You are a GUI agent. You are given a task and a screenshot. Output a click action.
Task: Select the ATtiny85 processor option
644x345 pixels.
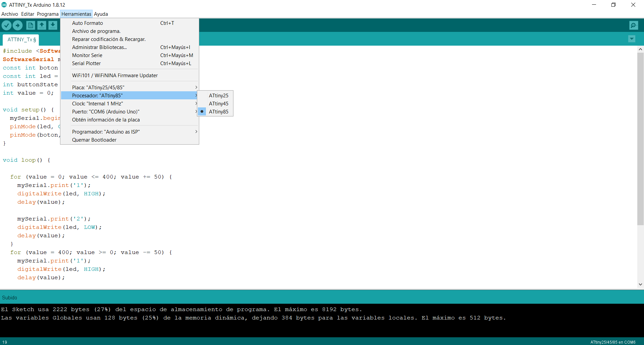point(215,112)
